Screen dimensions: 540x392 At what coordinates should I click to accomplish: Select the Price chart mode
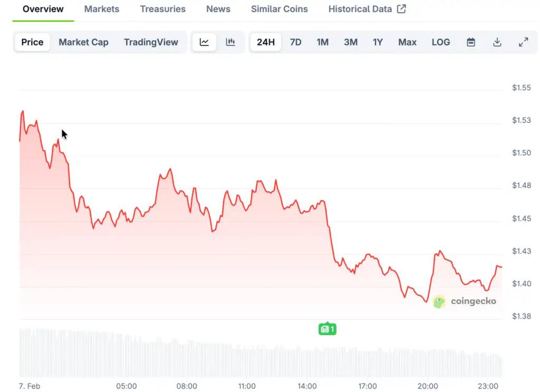click(x=32, y=42)
